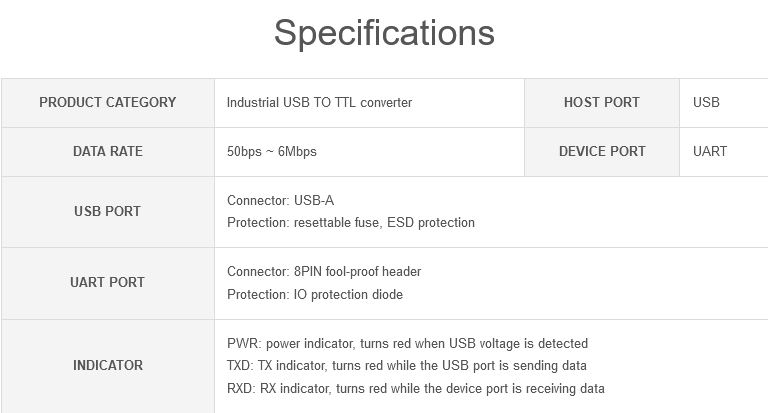Select the HOST PORT label cell

(x=602, y=103)
